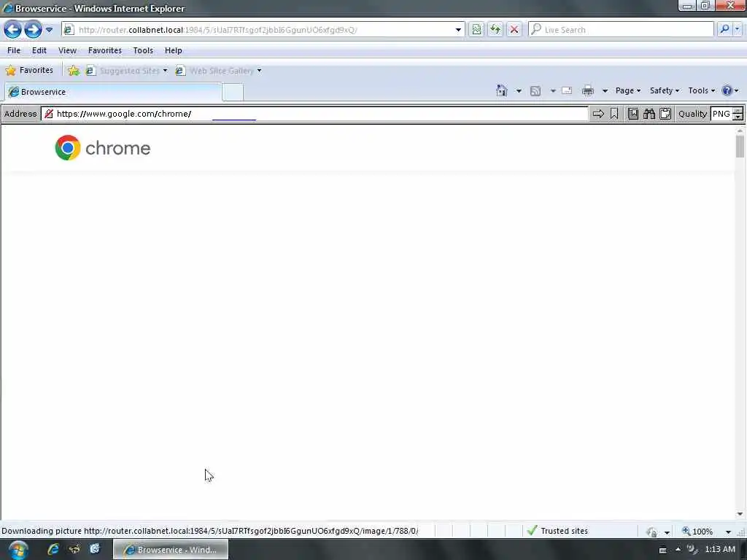Click the scrollbar down arrow
Image resolution: width=747 pixels, height=560 pixels.
[x=740, y=514]
